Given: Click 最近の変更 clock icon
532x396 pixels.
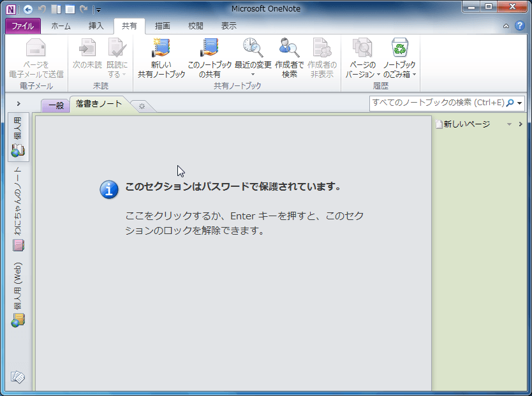Looking at the screenshot, I should 253,48.
